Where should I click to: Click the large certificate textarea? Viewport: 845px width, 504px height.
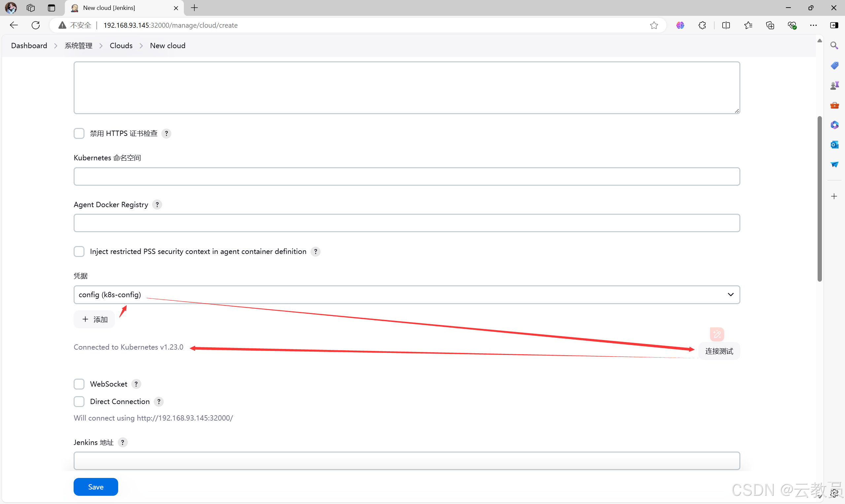(x=407, y=88)
